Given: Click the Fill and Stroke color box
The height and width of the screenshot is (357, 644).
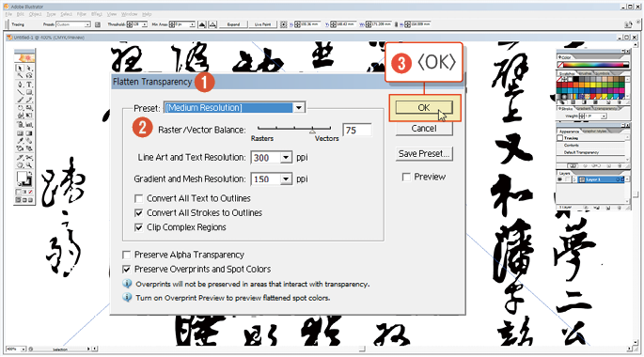Looking at the screenshot, I should pyautogui.click(x=24, y=178).
